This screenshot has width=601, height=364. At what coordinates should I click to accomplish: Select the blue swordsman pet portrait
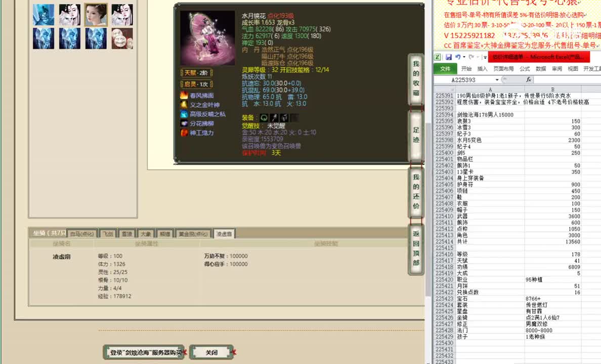tap(44, 15)
